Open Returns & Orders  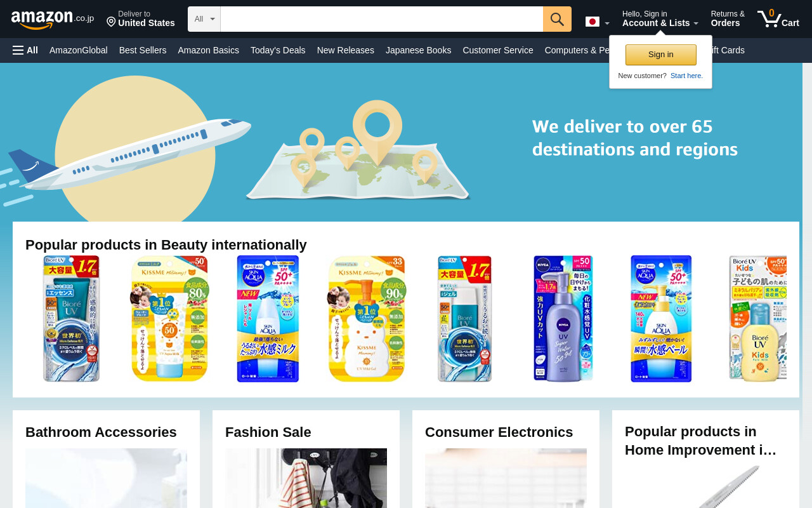[728, 18]
